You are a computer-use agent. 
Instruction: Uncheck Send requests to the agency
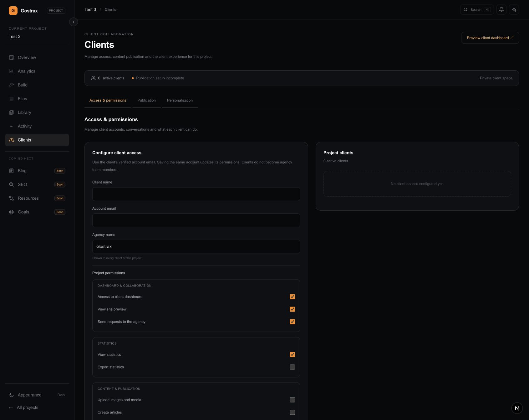292,322
